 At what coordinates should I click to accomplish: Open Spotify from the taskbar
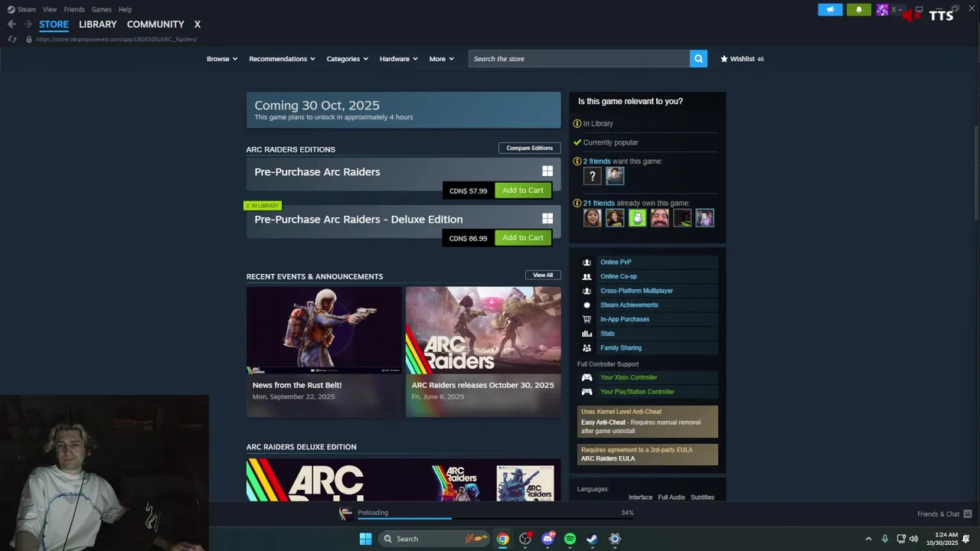(570, 539)
